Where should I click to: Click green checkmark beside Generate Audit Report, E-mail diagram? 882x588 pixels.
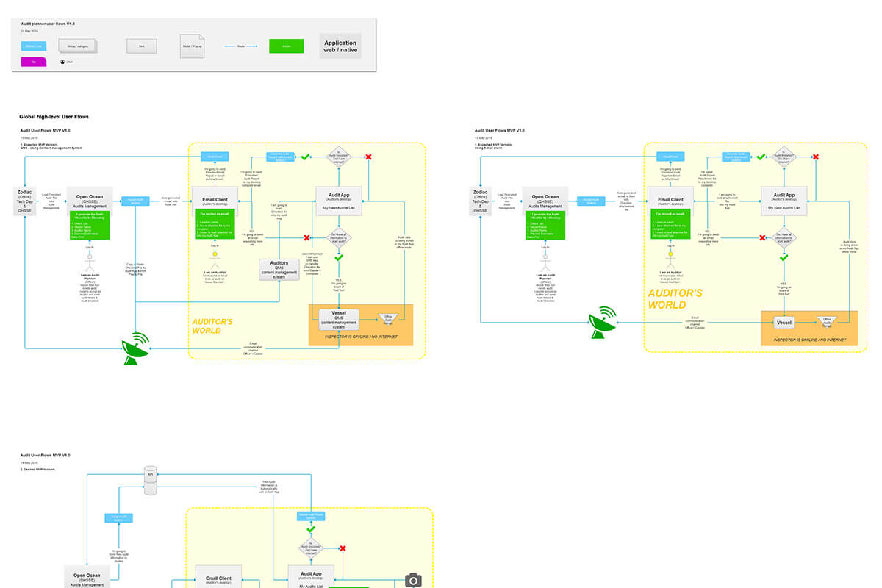[761, 157]
